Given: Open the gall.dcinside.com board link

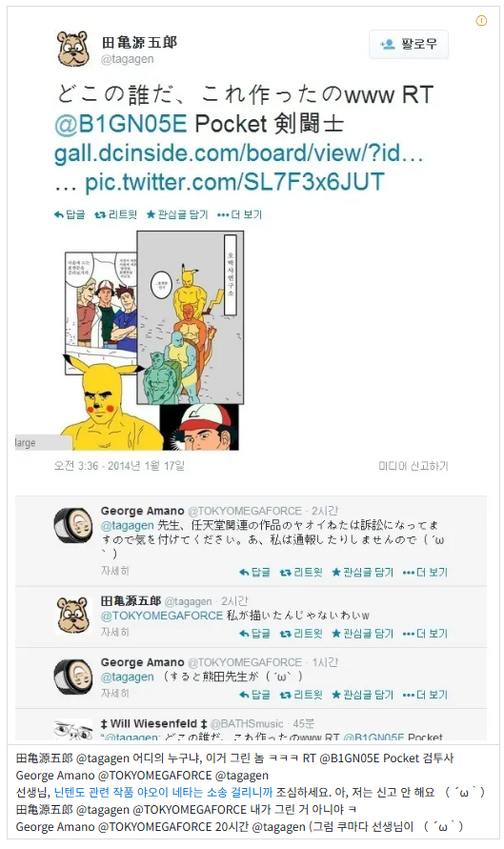Looking at the screenshot, I should 238,153.
